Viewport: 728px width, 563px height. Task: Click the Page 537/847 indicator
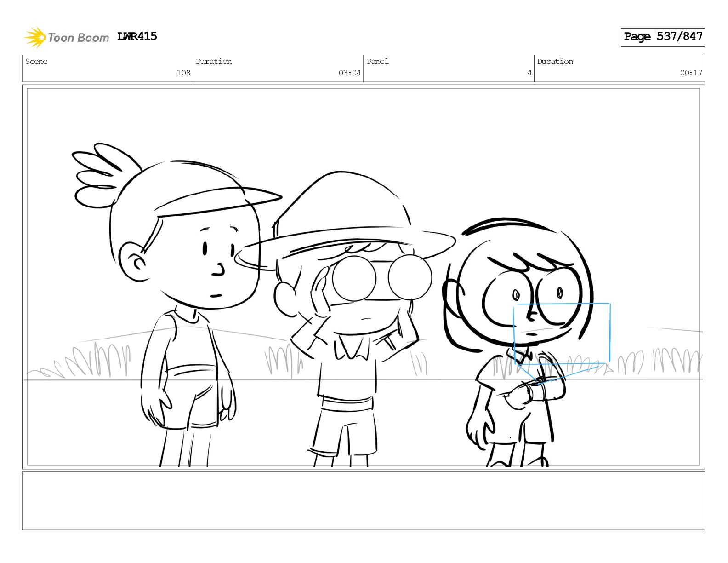point(663,37)
